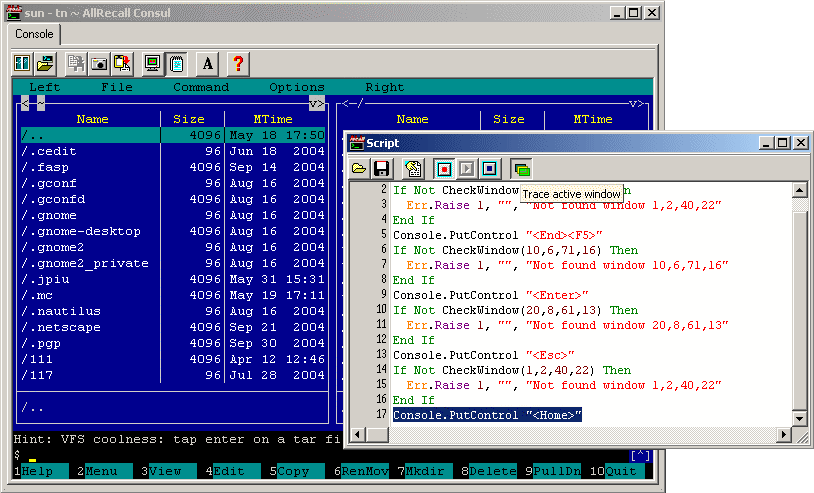Select the /.jpiu directory
This screenshot has width=814, height=493.
point(173,279)
